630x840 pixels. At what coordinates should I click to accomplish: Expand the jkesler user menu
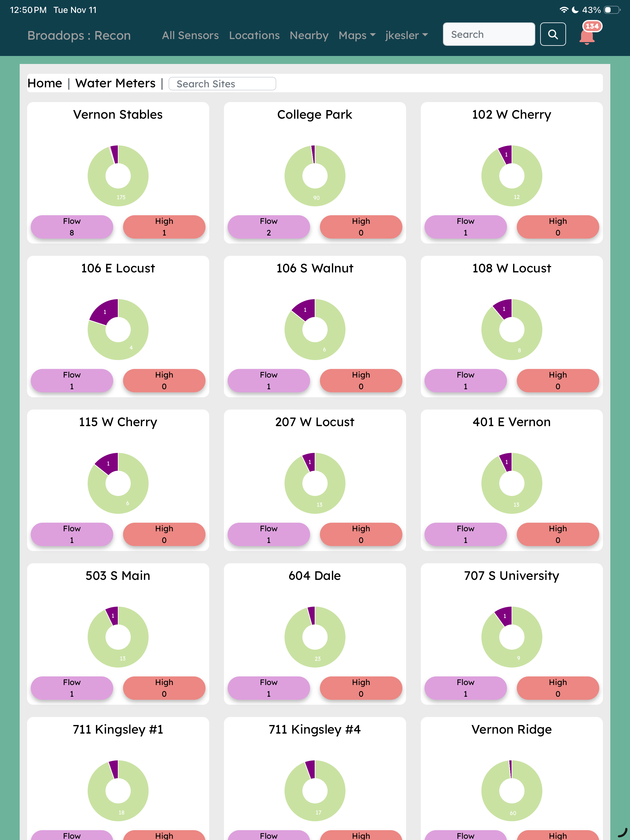click(x=406, y=35)
